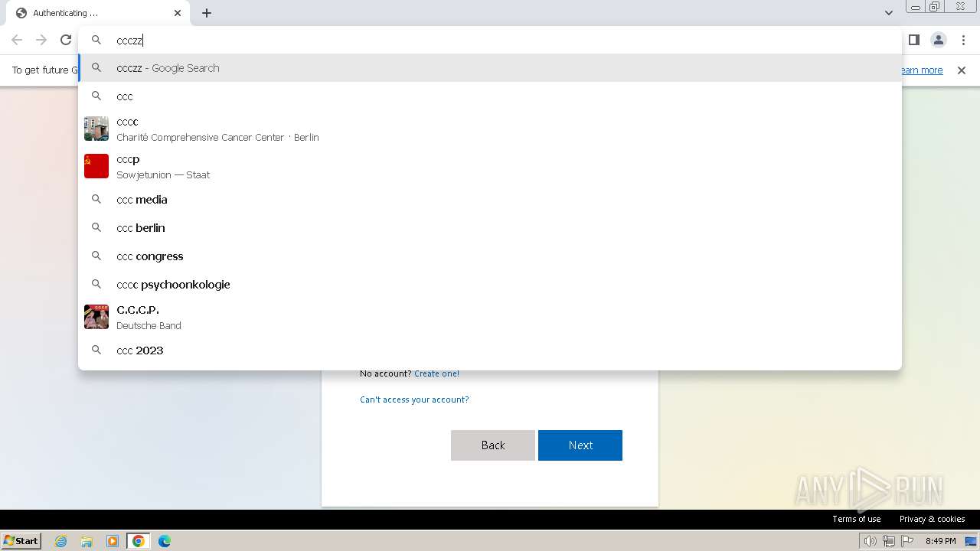The width and height of the screenshot is (980, 551).
Task: Pick 'cccc' Charité Comprehensive Cancer Center suggestion
Action: 490,129
